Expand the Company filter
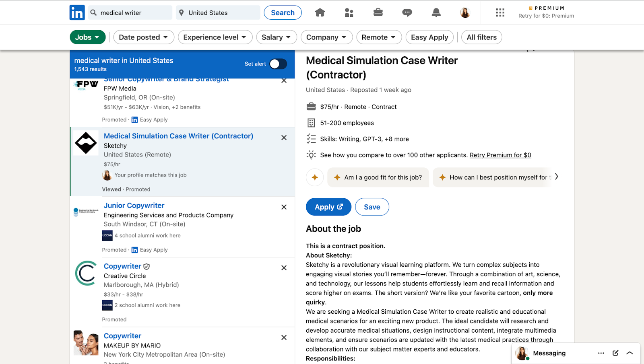Viewport: 644px width, 364px height. click(x=326, y=37)
